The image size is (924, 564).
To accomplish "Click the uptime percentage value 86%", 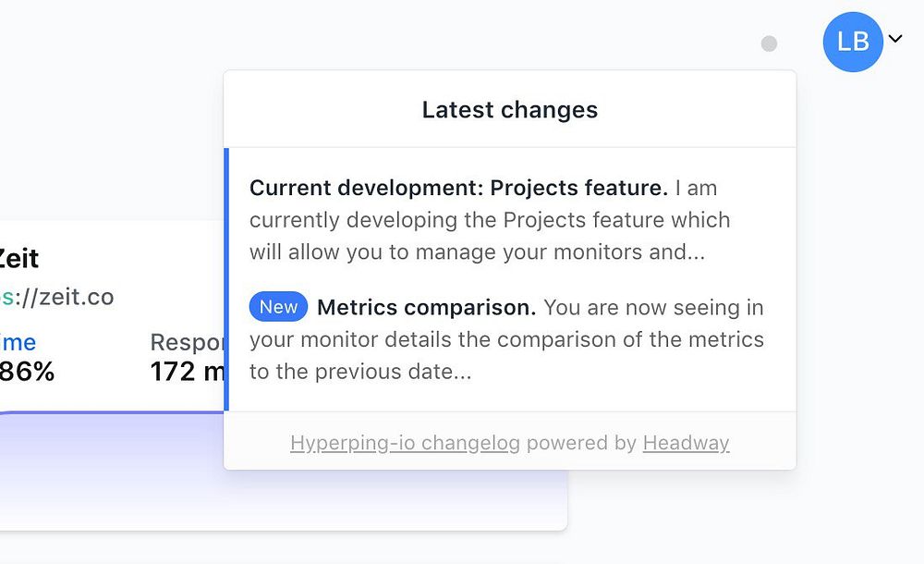I will (27, 372).
